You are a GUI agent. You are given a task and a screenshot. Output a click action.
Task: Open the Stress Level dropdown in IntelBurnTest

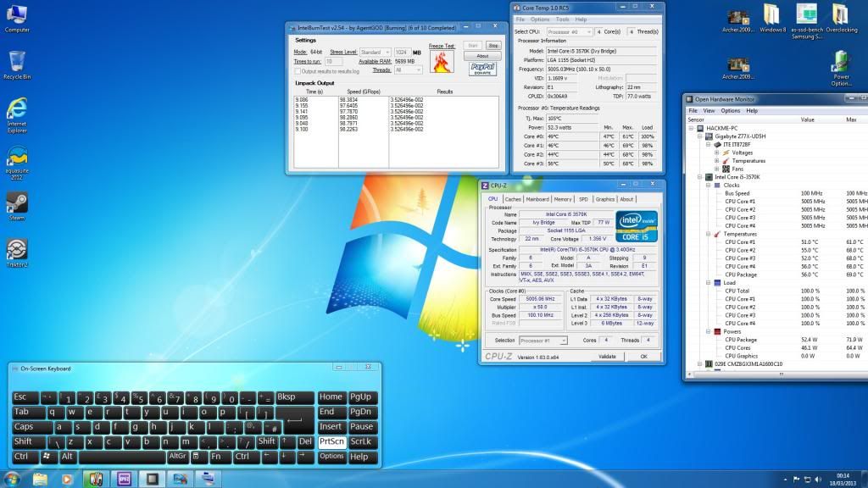376,52
